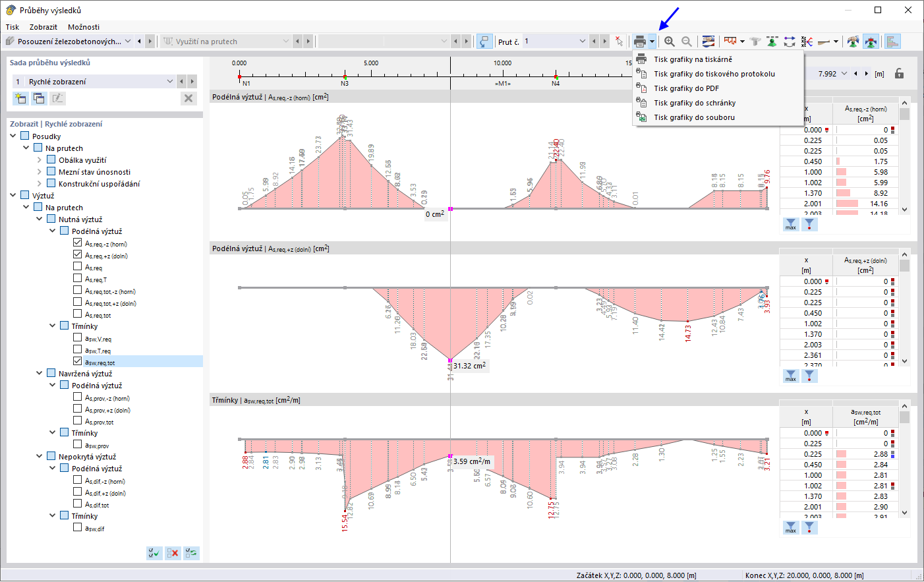Click the hand-over-support icon in the toolbar
924x582 pixels.
853,42
